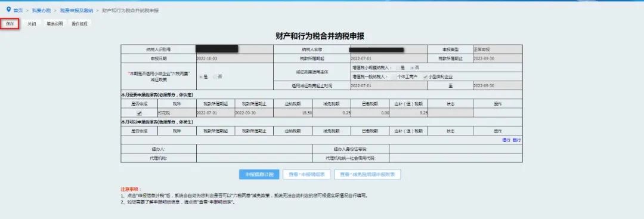The width and height of the screenshot is (644, 219).
Task: Open 我要办税 breadcrumb link
Action: 41,10
